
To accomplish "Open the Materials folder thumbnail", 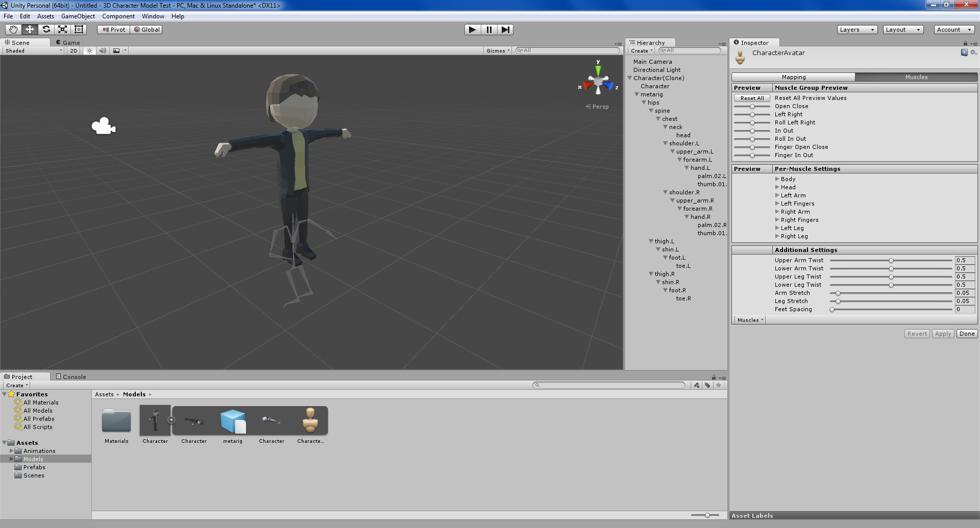I will 116,421.
